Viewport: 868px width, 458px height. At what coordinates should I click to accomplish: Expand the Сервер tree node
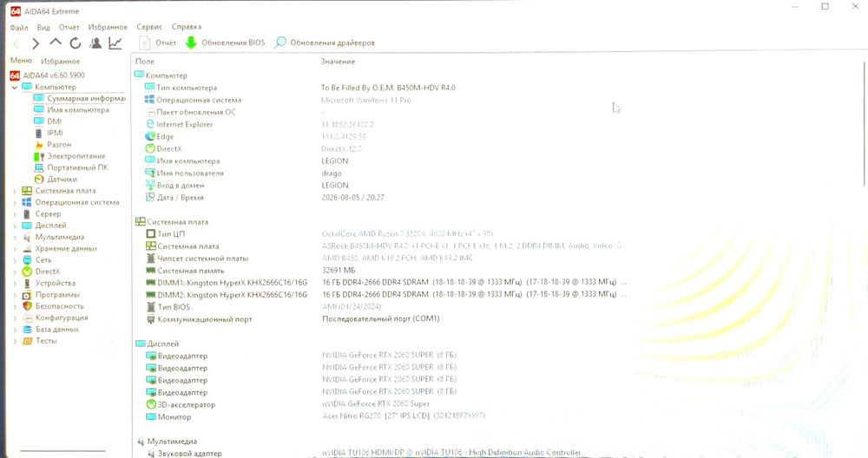(x=15, y=214)
